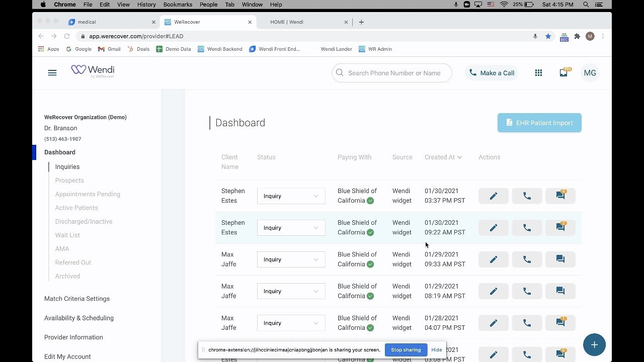Open the MG user avatar menu
Image resolution: width=644 pixels, height=362 pixels.
pyautogui.click(x=590, y=73)
